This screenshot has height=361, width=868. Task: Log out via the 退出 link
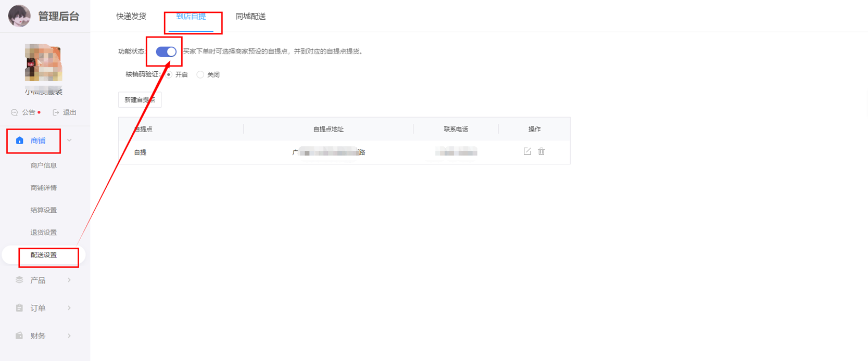click(69, 112)
